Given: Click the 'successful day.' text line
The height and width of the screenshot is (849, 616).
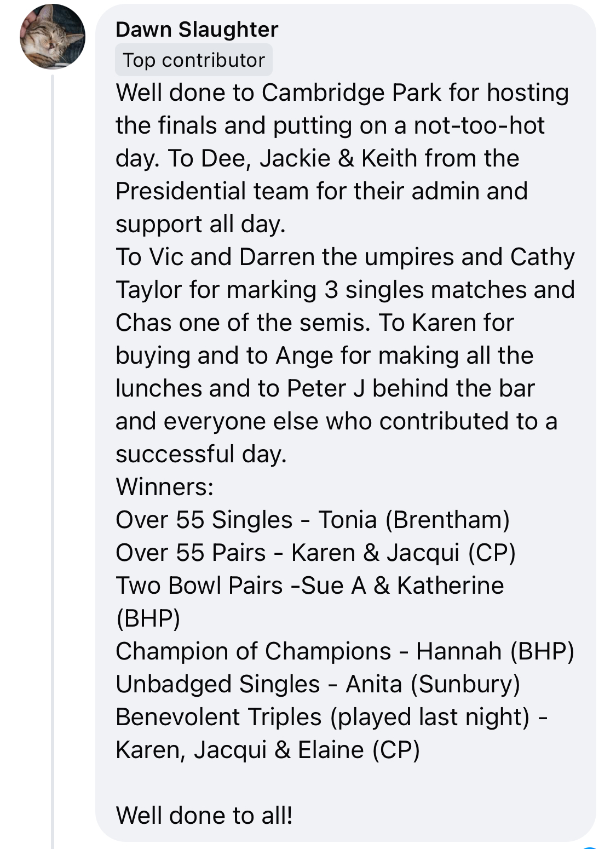Looking at the screenshot, I should click(x=201, y=454).
